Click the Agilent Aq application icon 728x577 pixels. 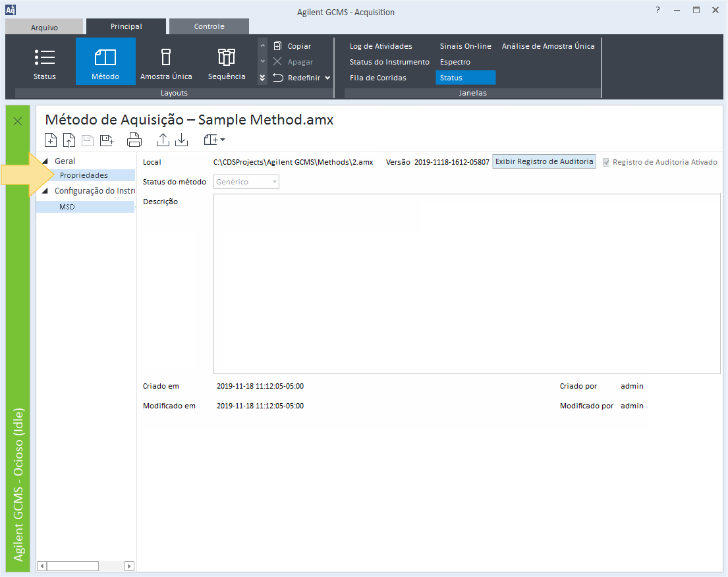coord(11,10)
